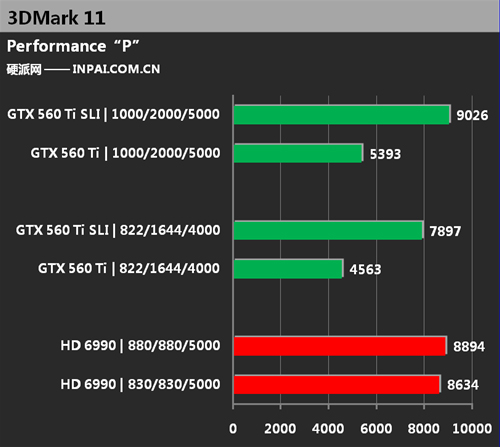This screenshot has height=447, width=500.
Task: Click the red bar scoring 8634
Action: point(337,385)
